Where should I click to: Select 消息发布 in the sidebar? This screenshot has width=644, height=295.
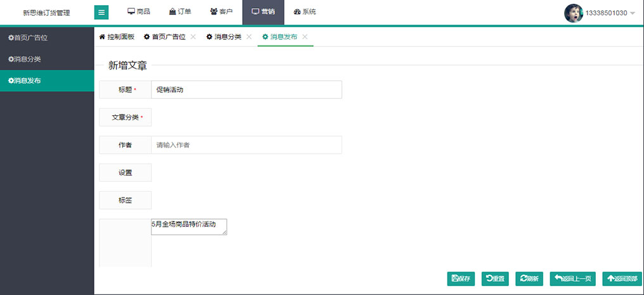(x=47, y=81)
